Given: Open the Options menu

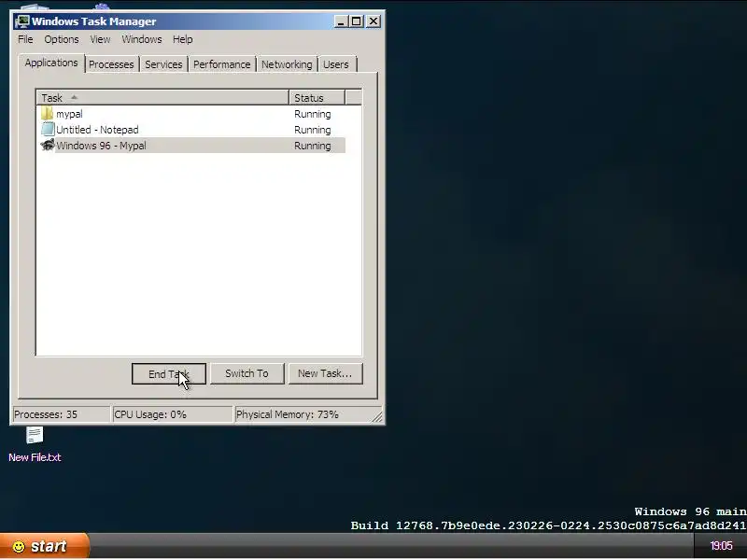Looking at the screenshot, I should tap(61, 39).
